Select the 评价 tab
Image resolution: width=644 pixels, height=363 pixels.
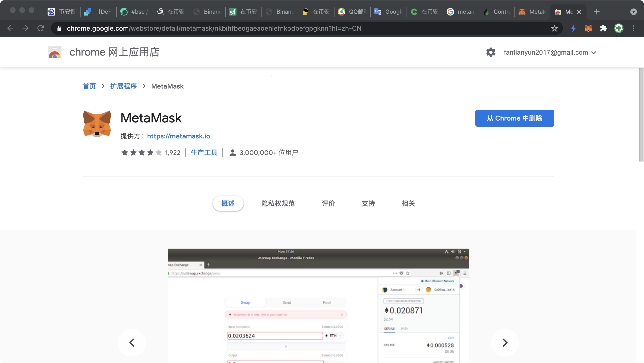(328, 203)
